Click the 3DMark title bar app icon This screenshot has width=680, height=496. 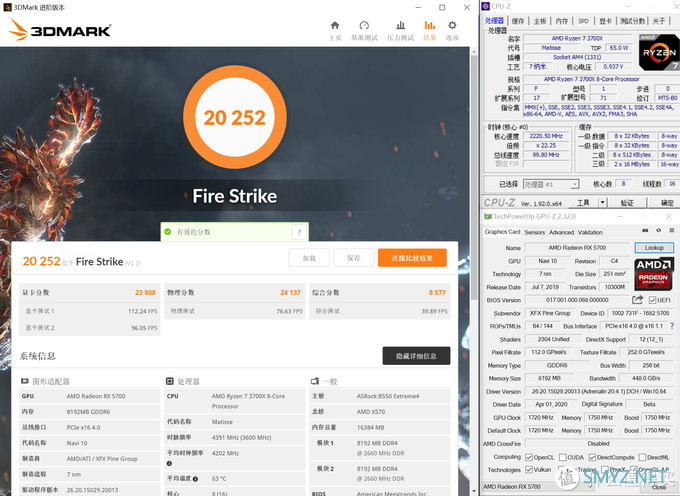[x=7, y=7]
